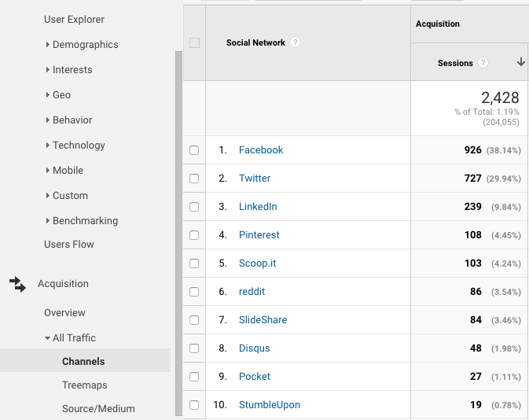The image size is (529, 420).
Task: Click the Pinterest sessions count 108
Action: click(x=472, y=235)
